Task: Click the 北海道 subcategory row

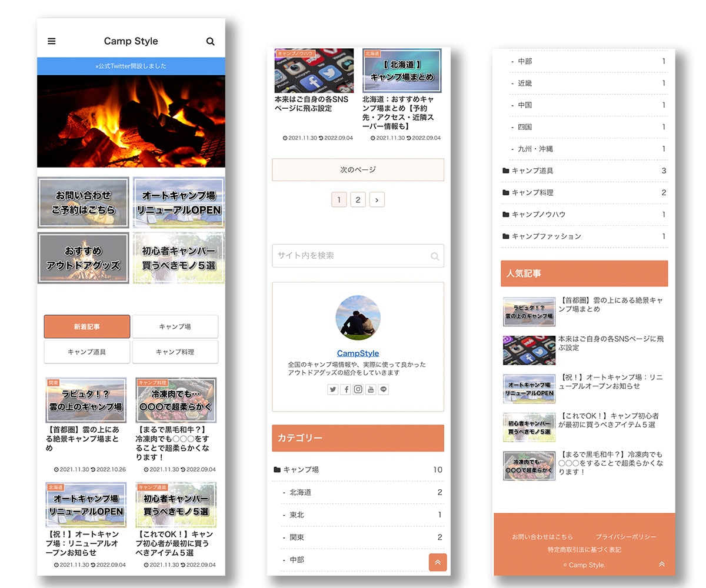Action: pyautogui.click(x=362, y=492)
